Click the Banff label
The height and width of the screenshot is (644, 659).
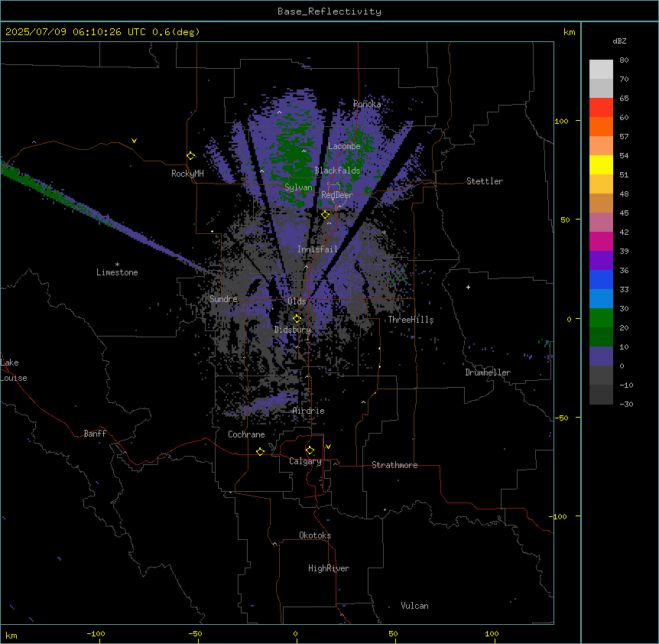tap(95, 434)
